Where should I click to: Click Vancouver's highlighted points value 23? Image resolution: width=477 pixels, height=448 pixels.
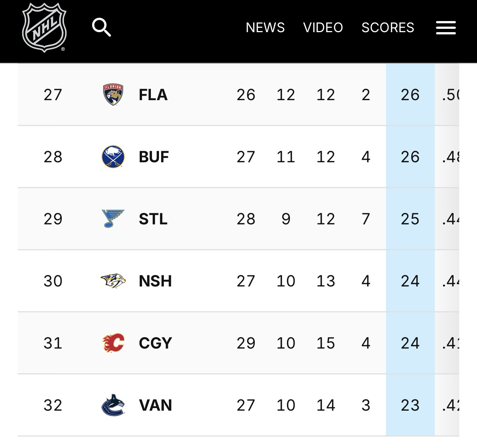coord(410,405)
